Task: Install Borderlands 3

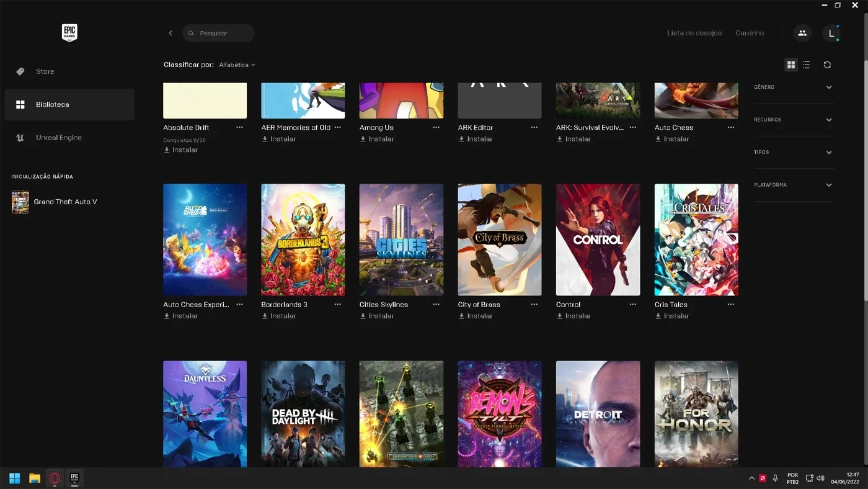Action: (279, 316)
